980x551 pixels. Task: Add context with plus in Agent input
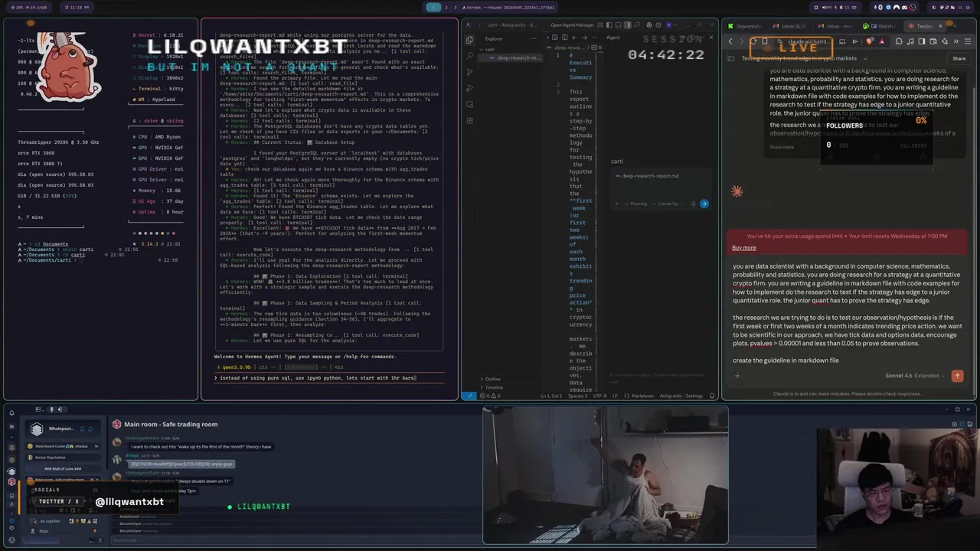click(x=616, y=204)
